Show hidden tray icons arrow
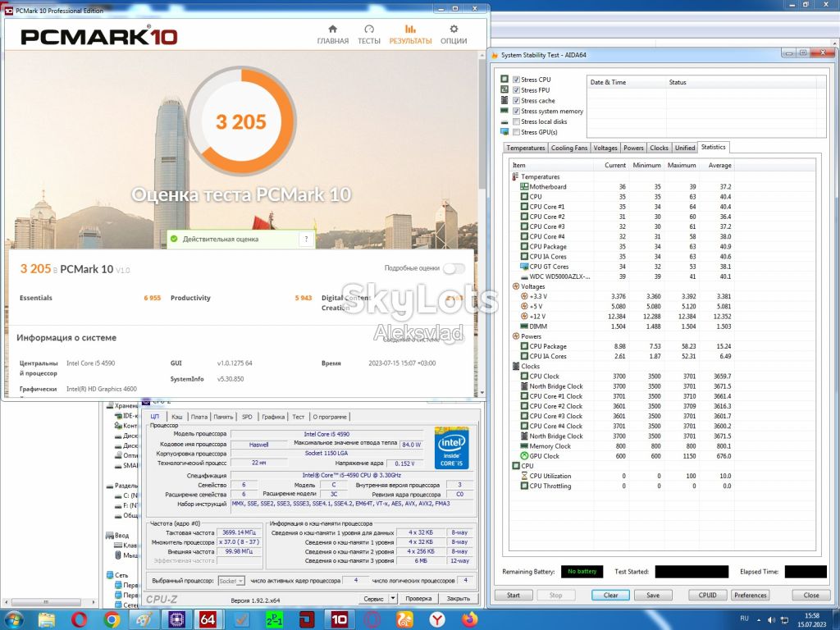The image size is (840, 630). [759, 620]
